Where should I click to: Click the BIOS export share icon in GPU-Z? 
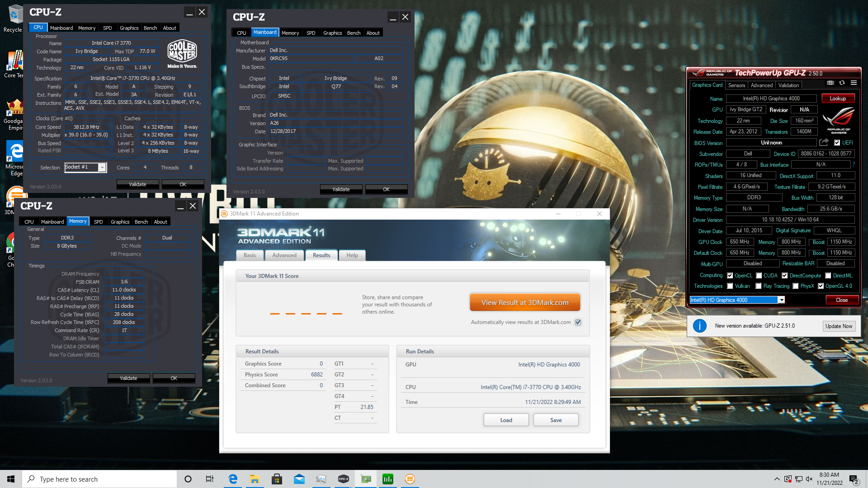(824, 142)
